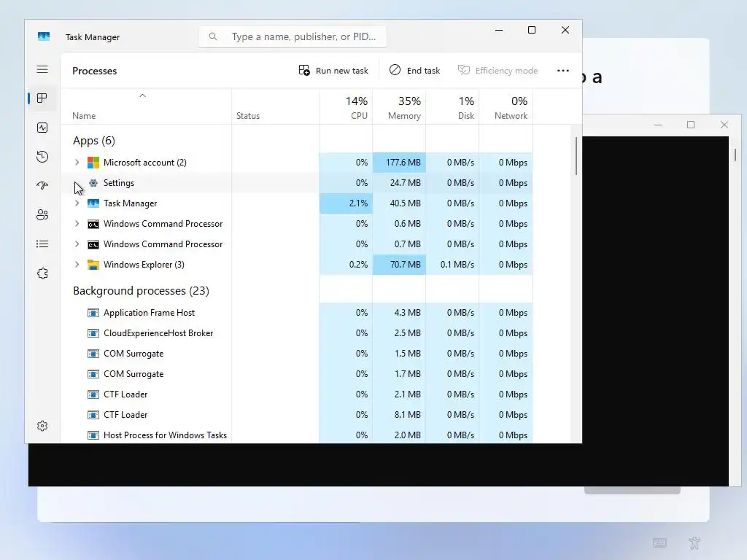Click the search magnifier icon

coord(213,36)
